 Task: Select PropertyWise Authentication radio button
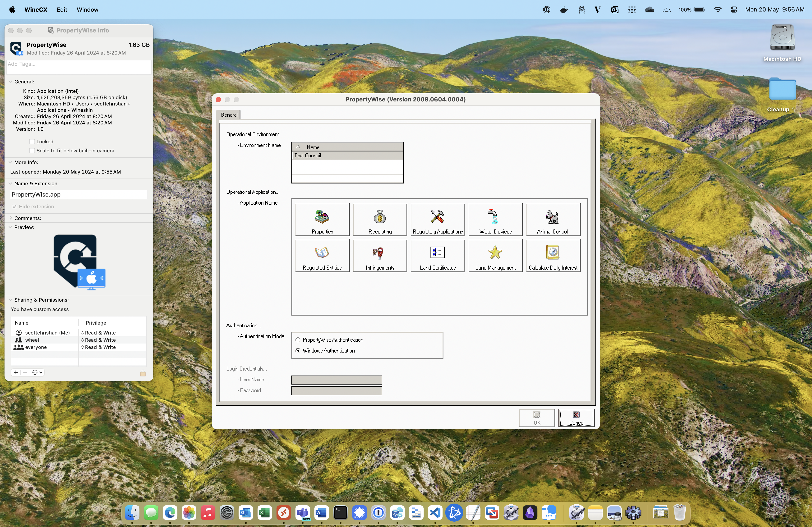click(x=298, y=339)
